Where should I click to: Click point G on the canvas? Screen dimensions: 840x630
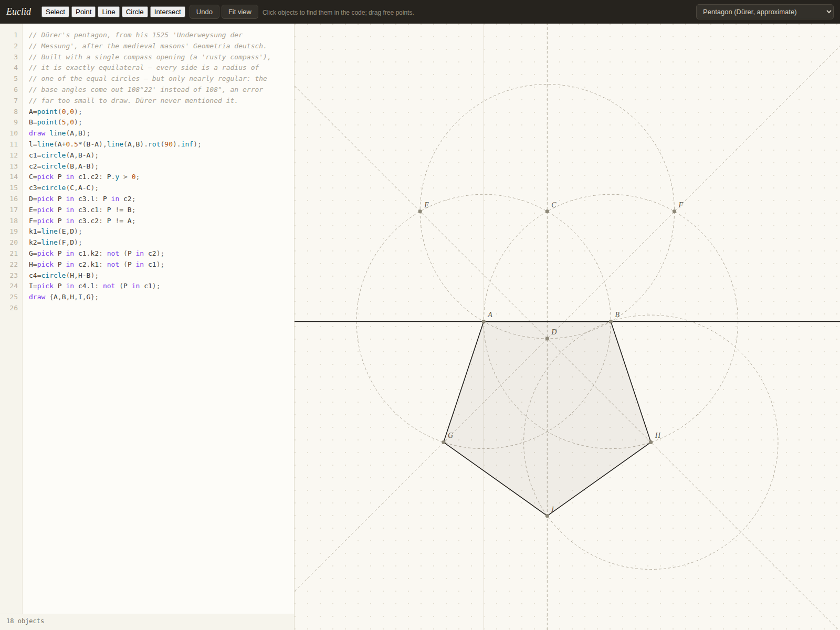click(x=444, y=442)
